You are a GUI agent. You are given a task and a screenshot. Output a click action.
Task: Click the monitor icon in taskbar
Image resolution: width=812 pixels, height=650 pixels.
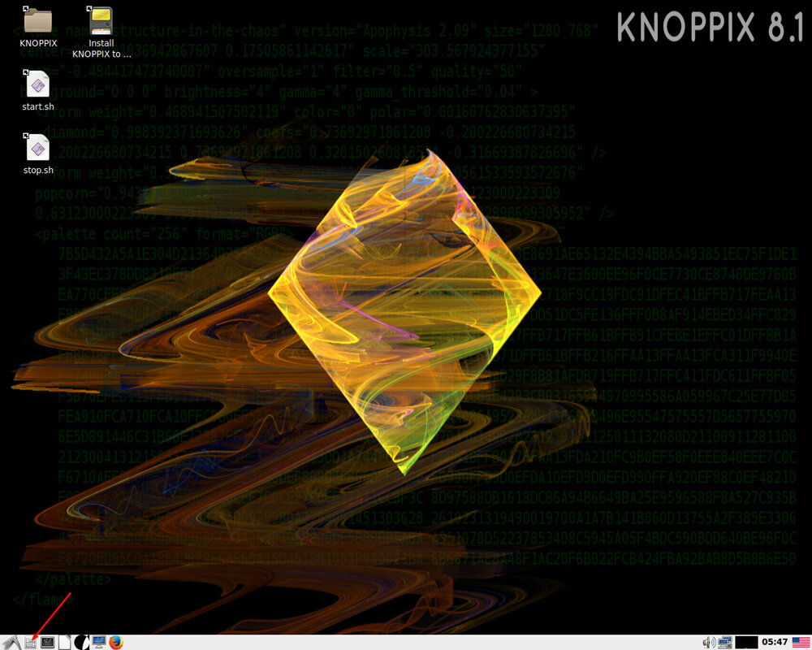[98, 643]
